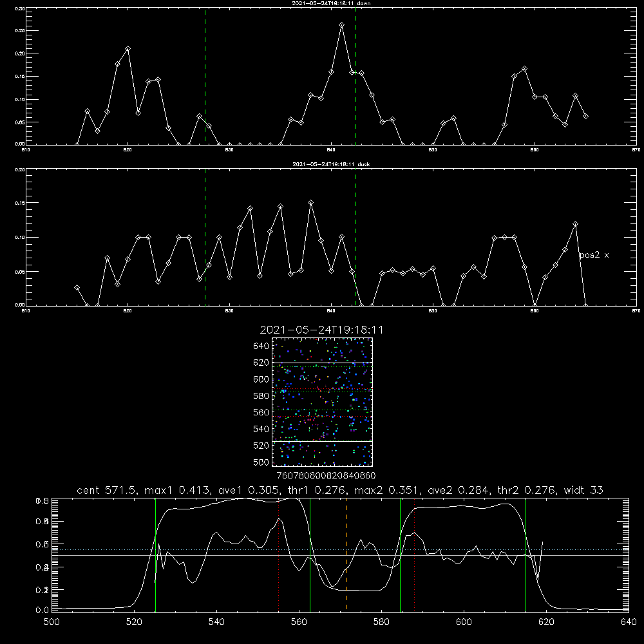
Task: Click the 500 label on bottom plot x-axis
Action: [x=52, y=622]
